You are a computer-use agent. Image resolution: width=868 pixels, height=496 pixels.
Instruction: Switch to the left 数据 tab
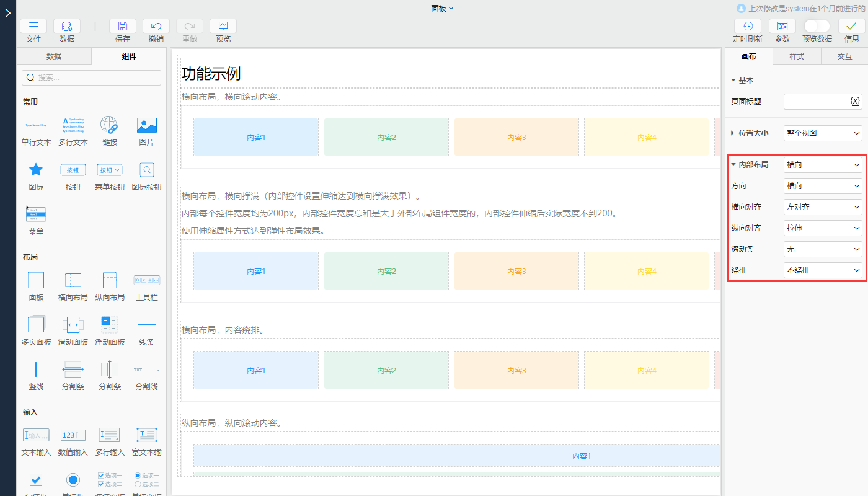[54, 56]
